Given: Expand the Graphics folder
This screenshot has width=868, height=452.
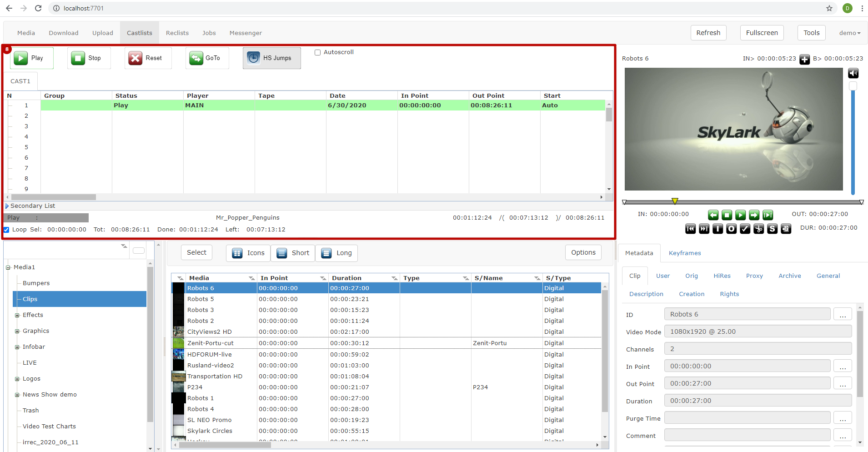Looking at the screenshot, I should pyautogui.click(x=17, y=331).
